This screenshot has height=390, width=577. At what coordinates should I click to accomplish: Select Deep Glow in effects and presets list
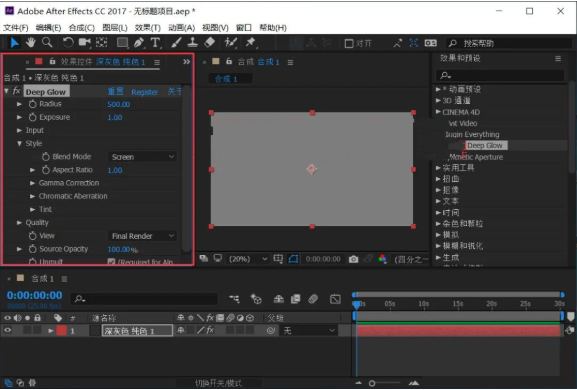tap(485, 145)
